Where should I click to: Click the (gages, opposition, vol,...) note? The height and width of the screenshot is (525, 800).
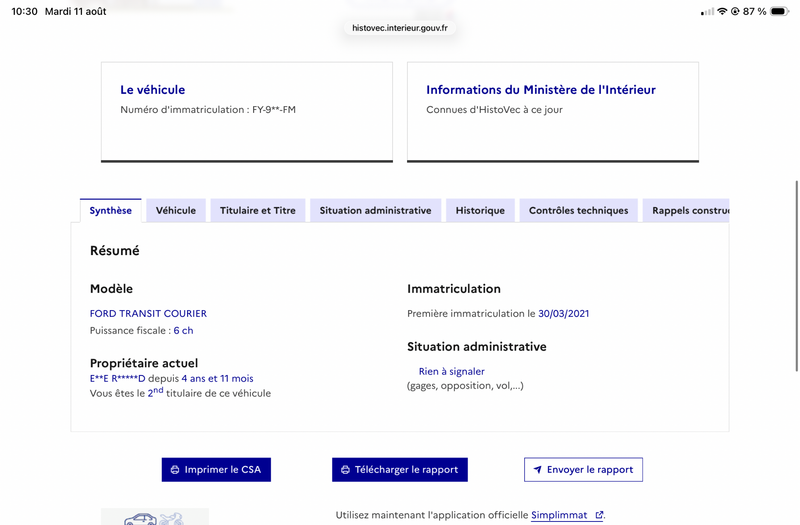click(x=465, y=386)
